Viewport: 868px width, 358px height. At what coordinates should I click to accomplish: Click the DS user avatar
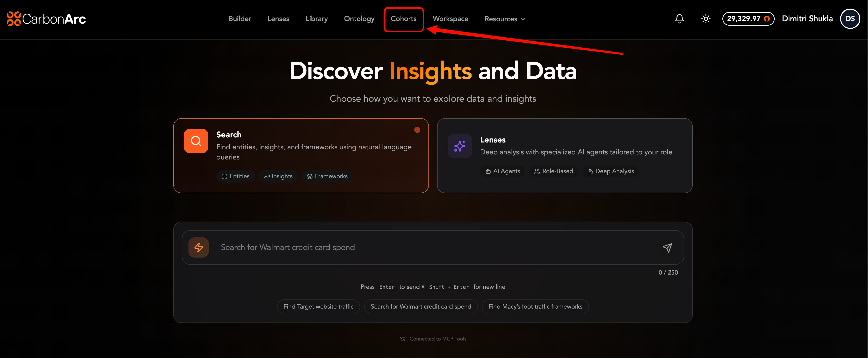(849, 19)
